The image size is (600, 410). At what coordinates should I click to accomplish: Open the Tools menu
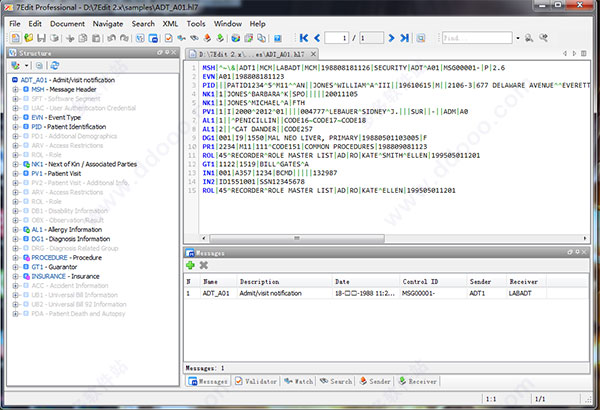pos(196,24)
